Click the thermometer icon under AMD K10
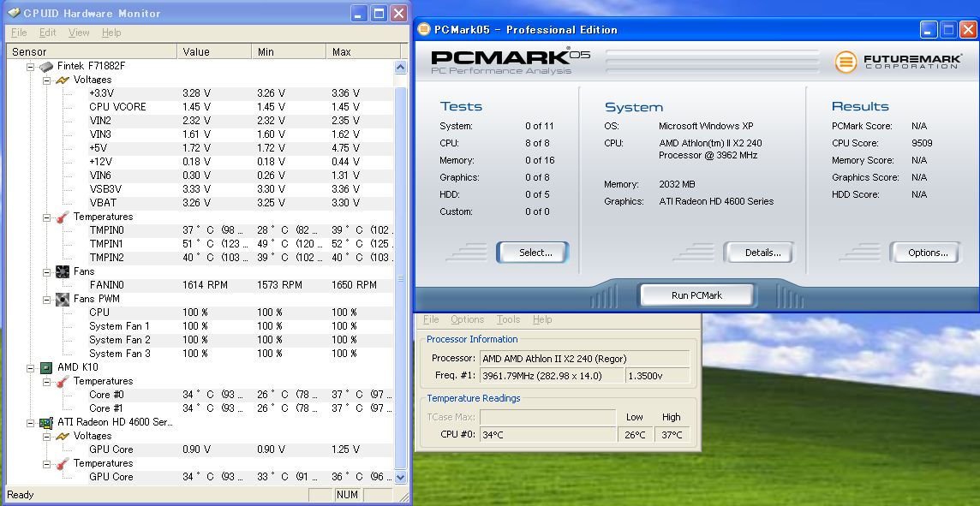This screenshot has width=980, height=506. coord(63,381)
